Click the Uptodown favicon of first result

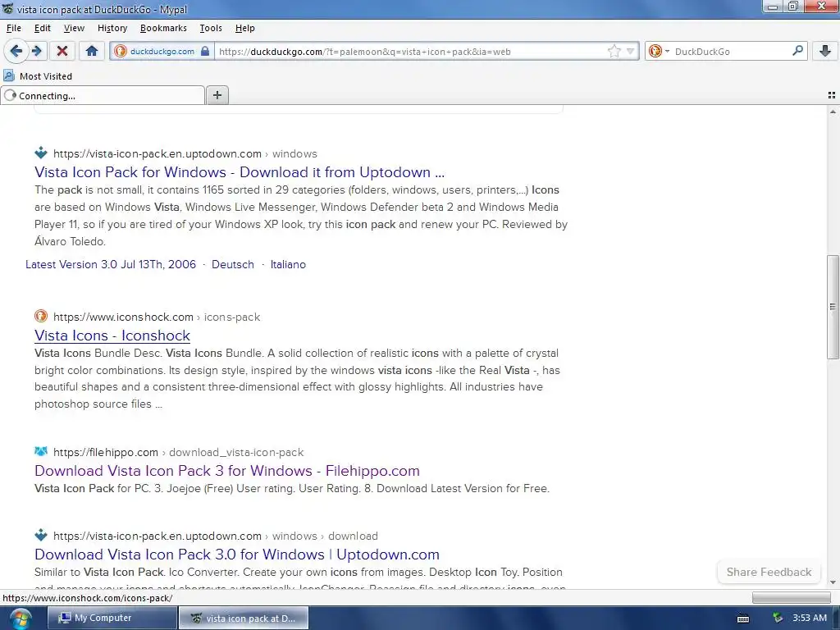coord(41,153)
